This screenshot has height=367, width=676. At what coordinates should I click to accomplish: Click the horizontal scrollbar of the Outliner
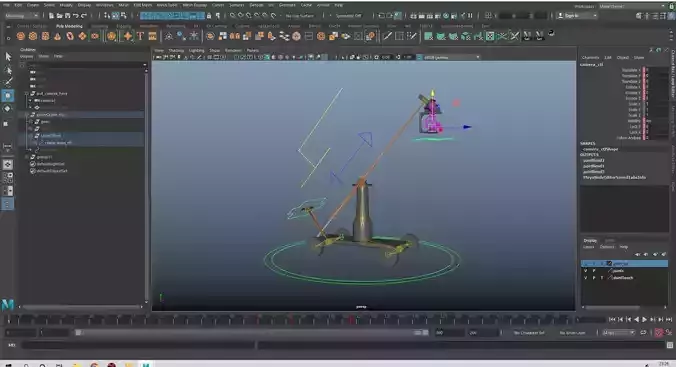tap(82, 307)
